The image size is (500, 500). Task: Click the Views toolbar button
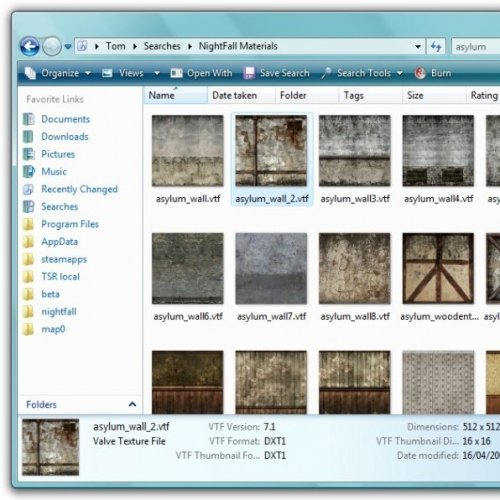coord(123,73)
